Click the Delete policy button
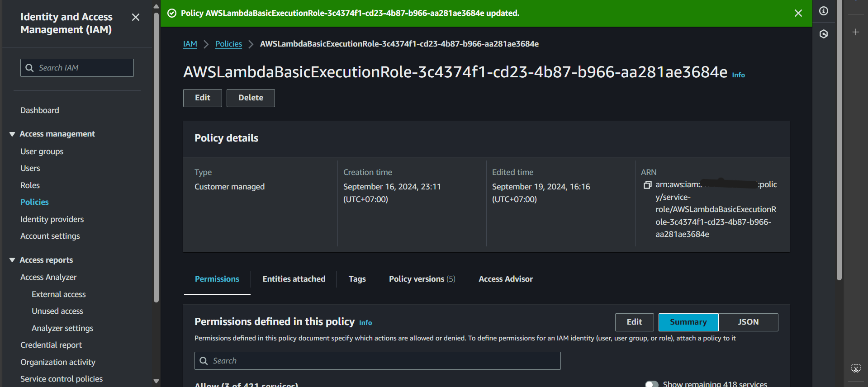 tap(251, 98)
